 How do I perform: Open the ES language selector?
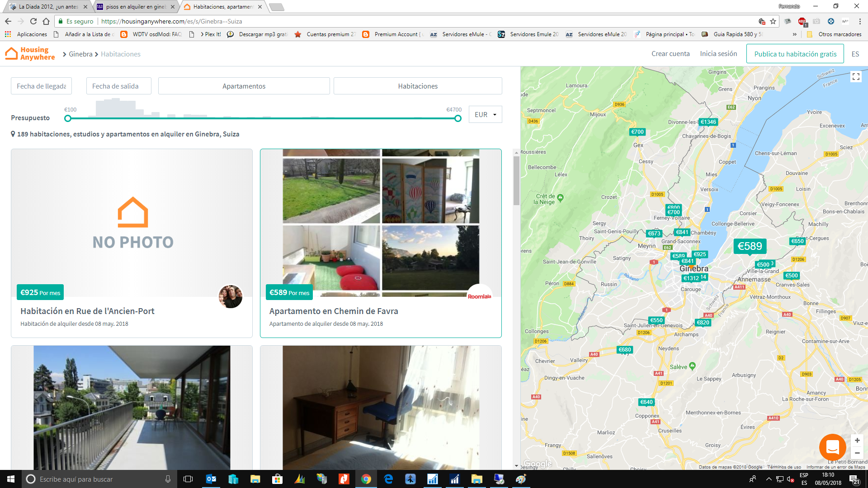pyautogui.click(x=855, y=54)
